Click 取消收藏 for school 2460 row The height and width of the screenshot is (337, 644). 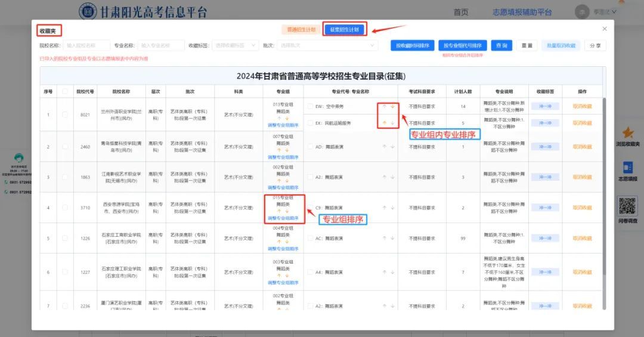coord(582,147)
